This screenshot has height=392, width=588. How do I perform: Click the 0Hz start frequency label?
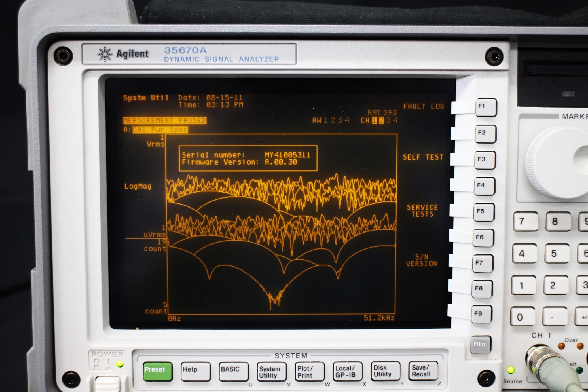pos(174,319)
